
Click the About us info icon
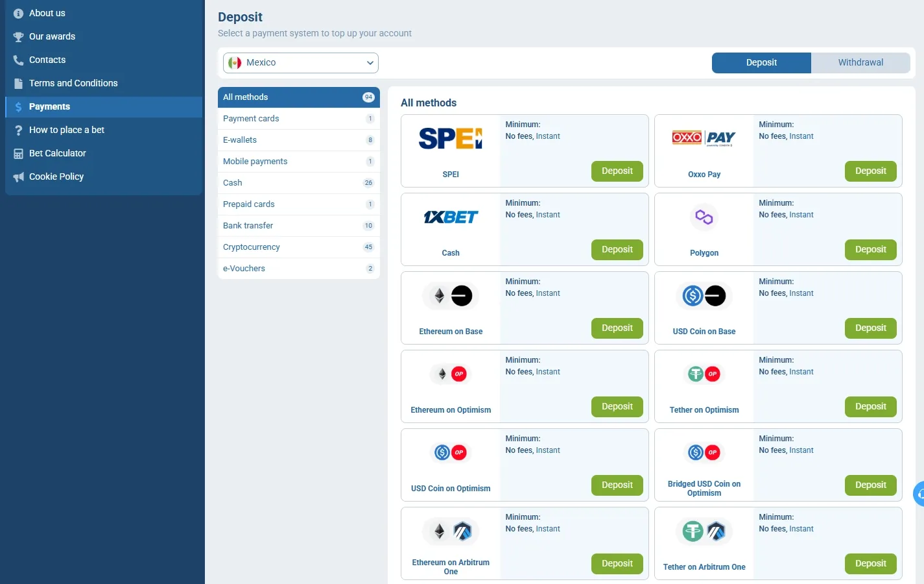click(x=18, y=13)
